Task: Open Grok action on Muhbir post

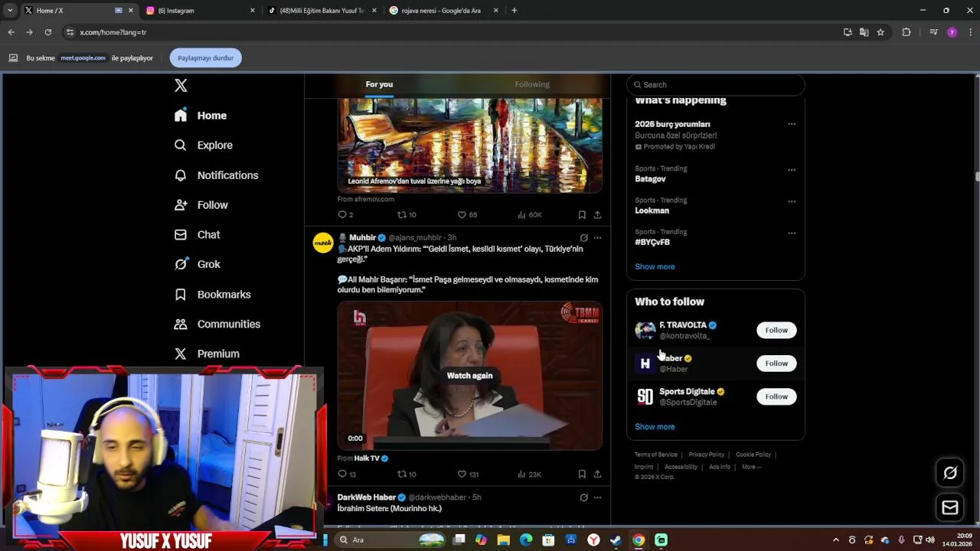Action: pos(583,238)
